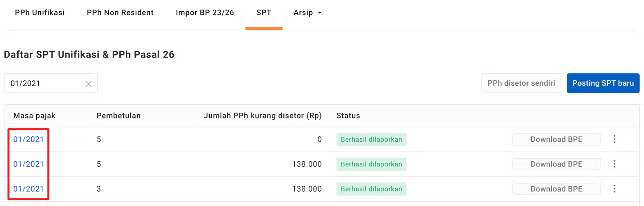Select the SPT tab
Image resolution: width=644 pixels, height=206 pixels.
click(x=264, y=13)
